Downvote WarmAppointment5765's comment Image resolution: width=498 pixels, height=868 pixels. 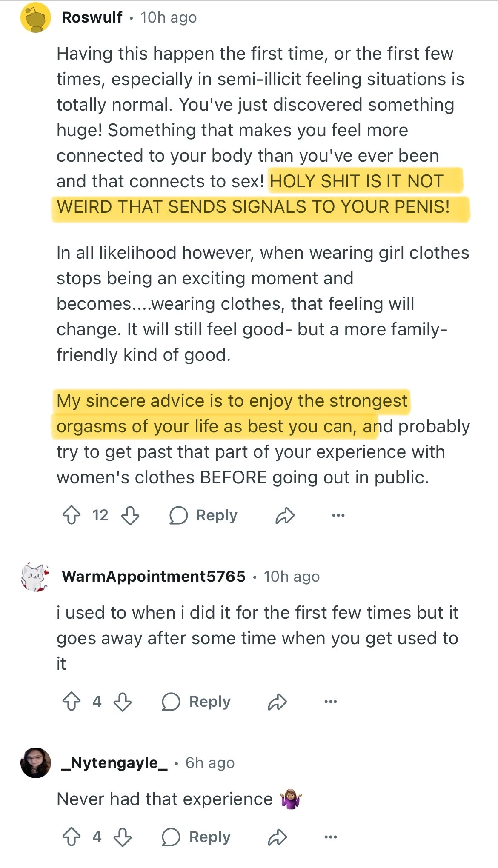123,701
